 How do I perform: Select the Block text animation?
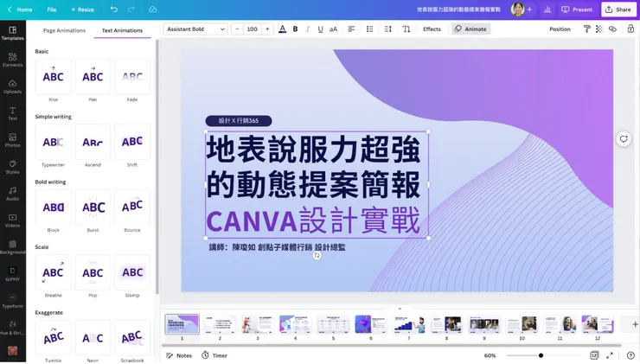(53, 208)
